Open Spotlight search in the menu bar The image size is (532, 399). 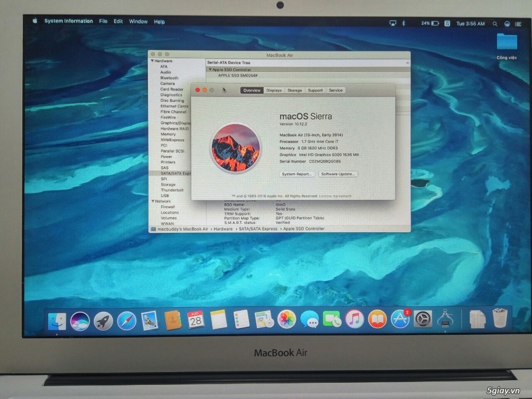point(495,23)
